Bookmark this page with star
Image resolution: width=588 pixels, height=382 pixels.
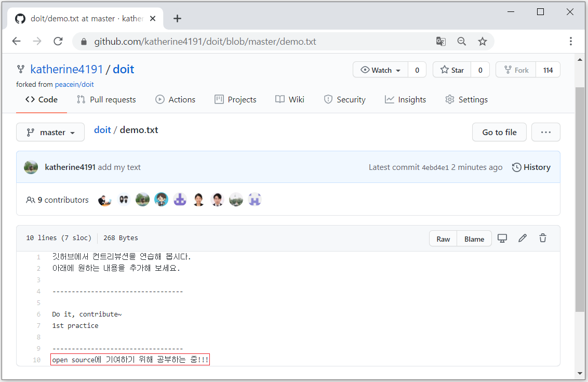click(x=483, y=41)
